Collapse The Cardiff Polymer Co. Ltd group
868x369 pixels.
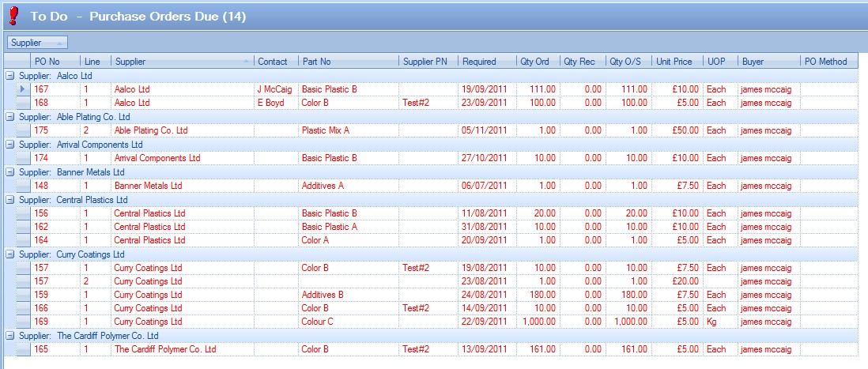click(x=10, y=335)
